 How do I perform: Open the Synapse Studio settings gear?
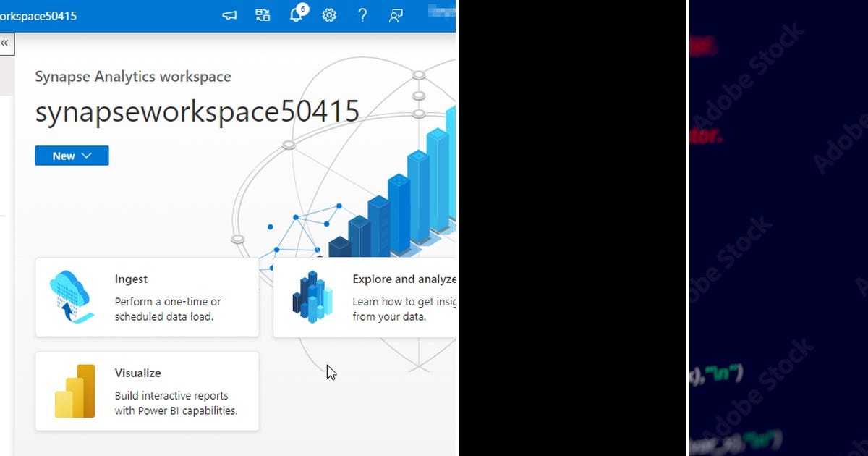[x=329, y=14]
